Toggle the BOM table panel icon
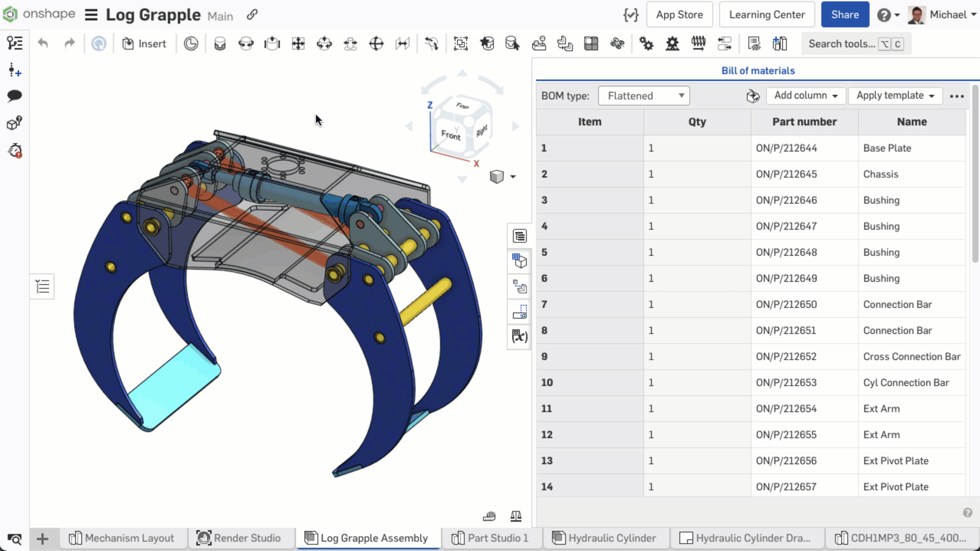Image resolution: width=980 pixels, height=551 pixels. (519, 236)
